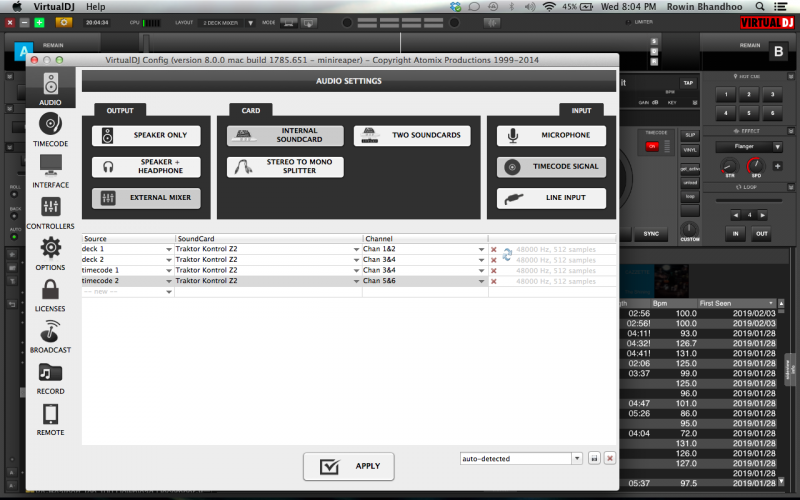This screenshot has height=500, width=800.
Task: Select Speaker Only output option
Action: coord(147,135)
